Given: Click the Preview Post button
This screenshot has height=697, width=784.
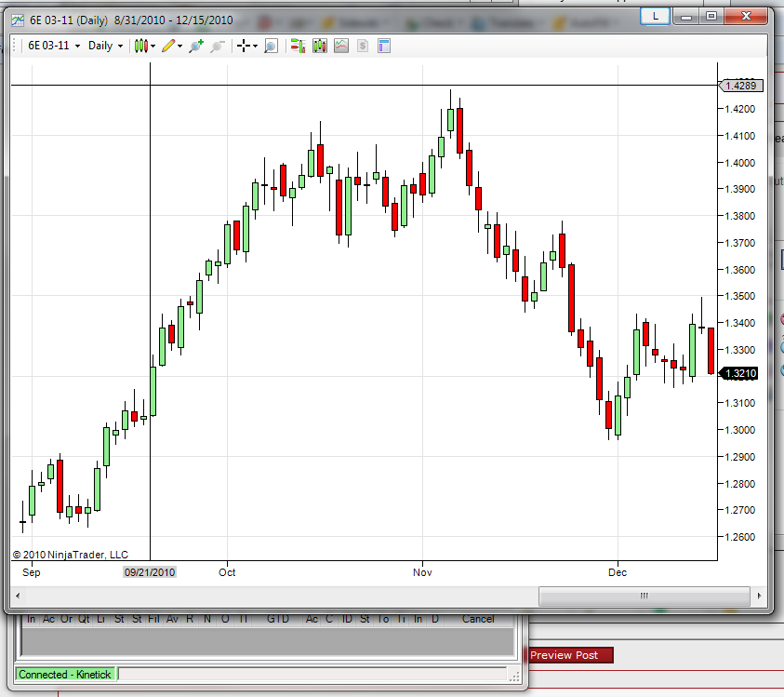Looking at the screenshot, I should [x=569, y=655].
